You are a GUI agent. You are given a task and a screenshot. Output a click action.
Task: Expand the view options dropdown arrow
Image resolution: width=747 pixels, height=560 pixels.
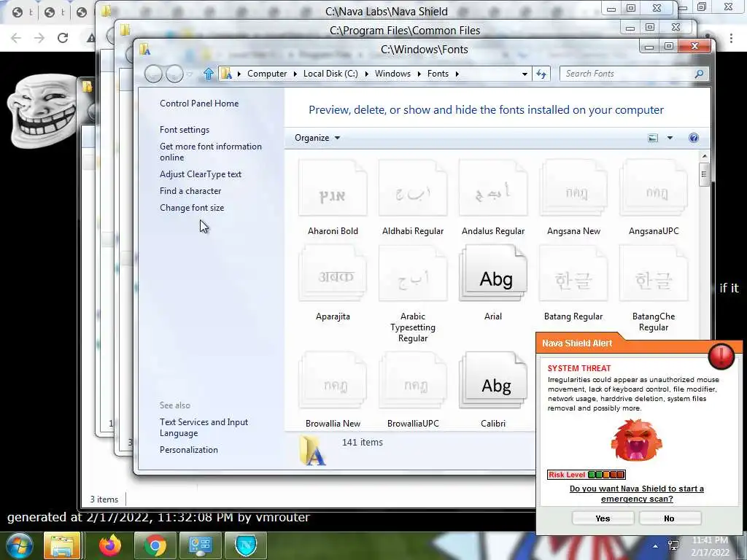(x=670, y=138)
